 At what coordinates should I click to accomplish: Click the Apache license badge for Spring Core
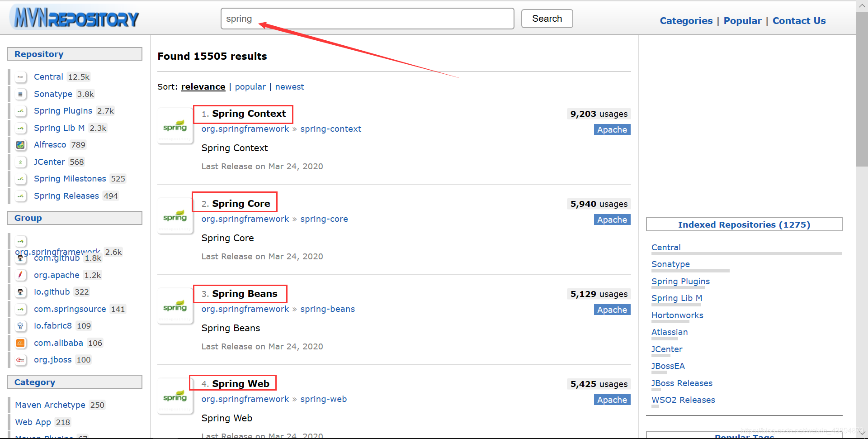pos(612,220)
